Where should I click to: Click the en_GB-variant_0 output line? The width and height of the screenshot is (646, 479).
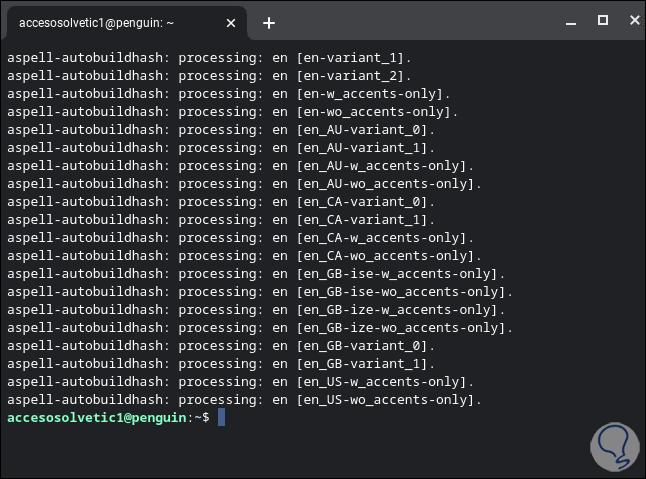(220, 346)
